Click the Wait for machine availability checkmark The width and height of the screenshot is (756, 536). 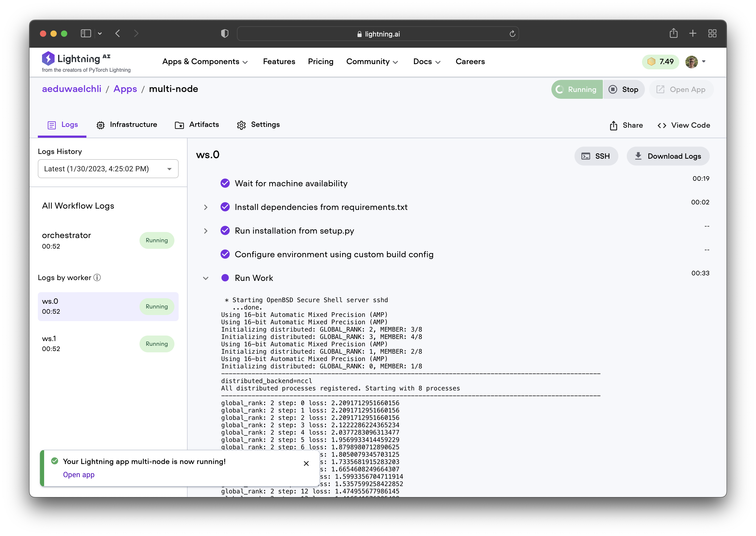(225, 183)
